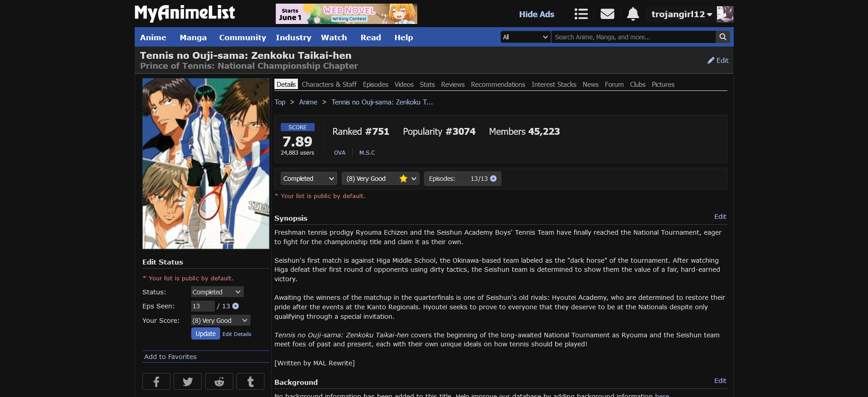
Task: Switch to the Clubs tab
Action: [638, 85]
